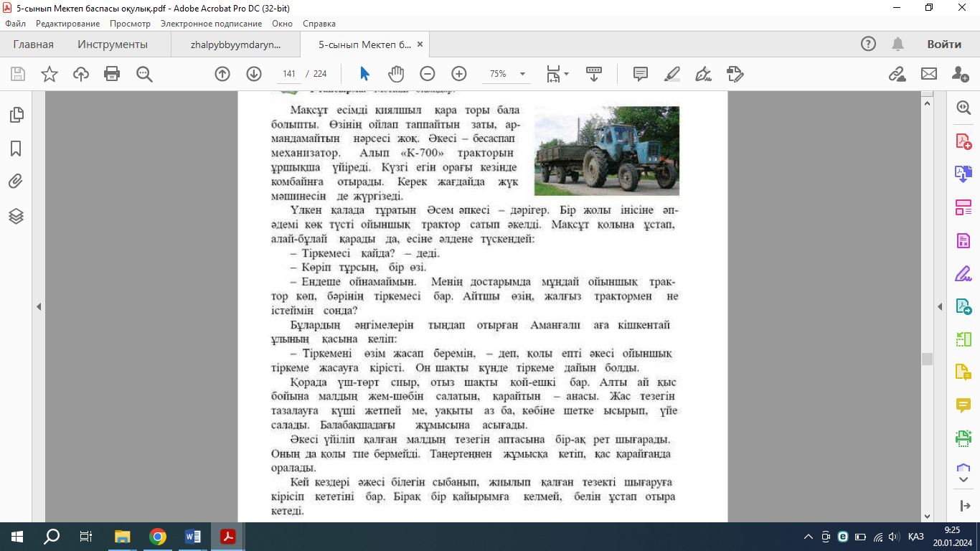Open the Add comment sticky note tool

pos(641,74)
